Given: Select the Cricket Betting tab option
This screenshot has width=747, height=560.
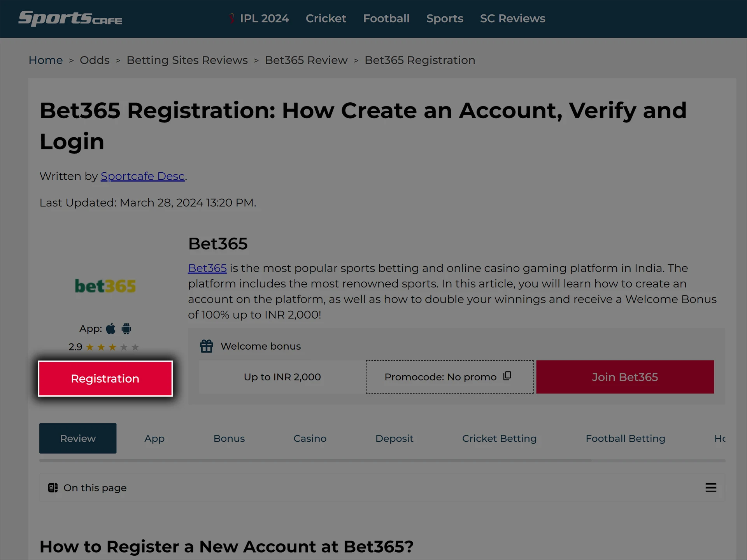Looking at the screenshot, I should click(499, 437).
